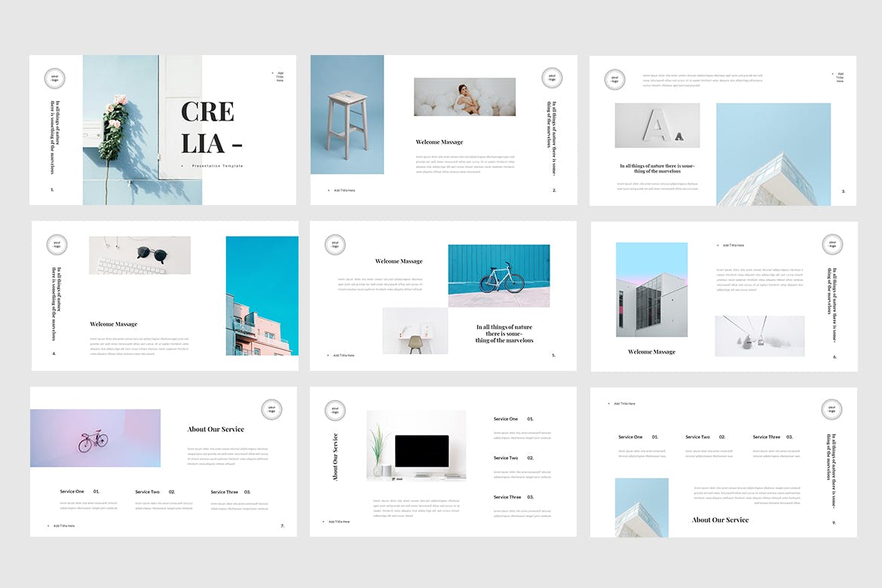The image size is (882, 588).
Task: Select the computer monitor photo
Action: coord(416,446)
